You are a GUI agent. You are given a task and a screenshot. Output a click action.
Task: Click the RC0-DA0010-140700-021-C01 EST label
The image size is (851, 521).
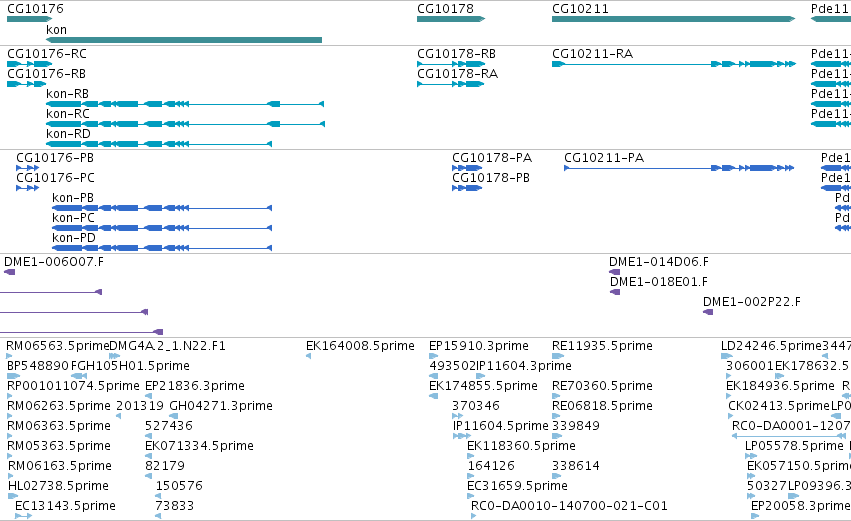click(569, 506)
